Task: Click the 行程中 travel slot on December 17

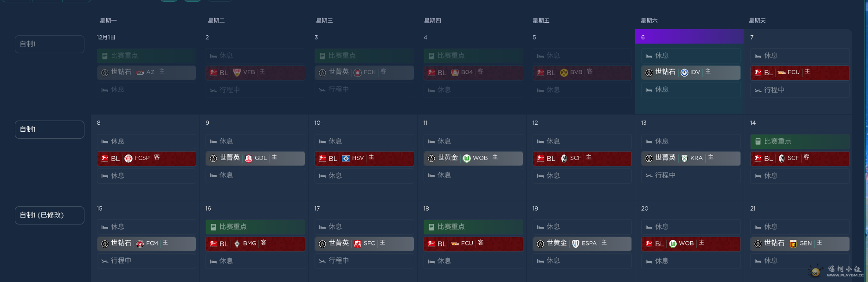Action: pyautogui.click(x=364, y=261)
